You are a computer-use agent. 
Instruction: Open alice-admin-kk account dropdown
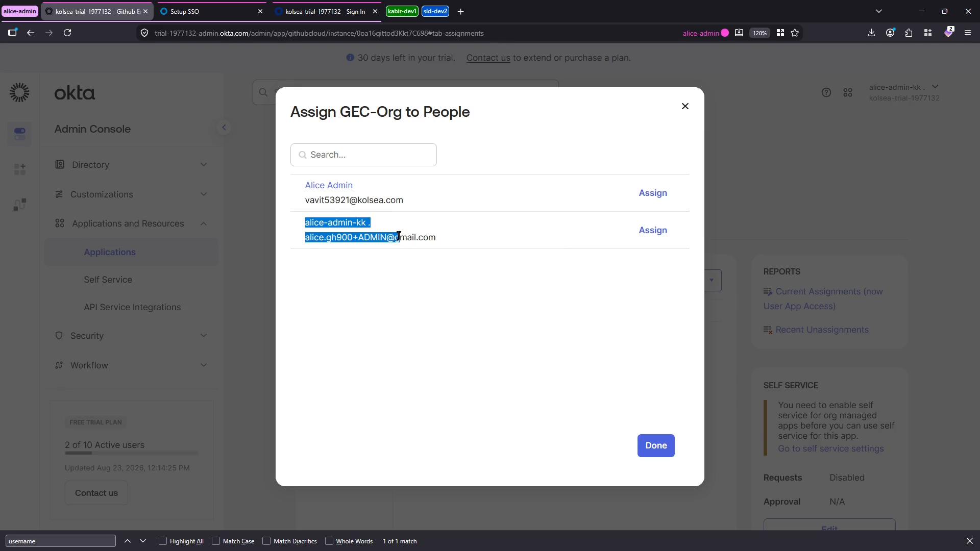click(904, 92)
